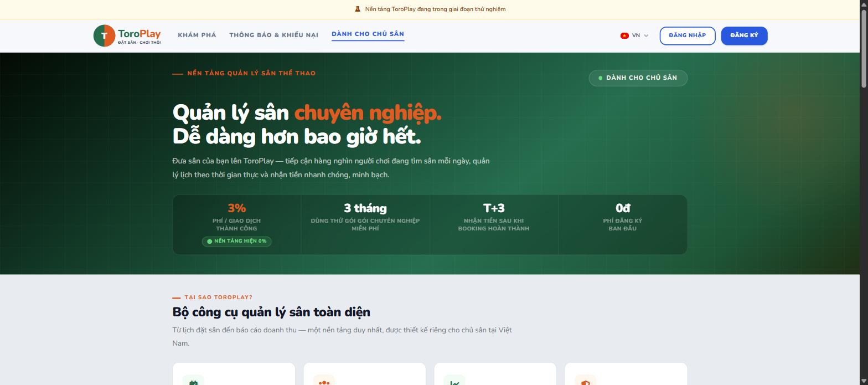Click the 3% fee statistic
Screen dimensions: 868x385
pos(236,208)
